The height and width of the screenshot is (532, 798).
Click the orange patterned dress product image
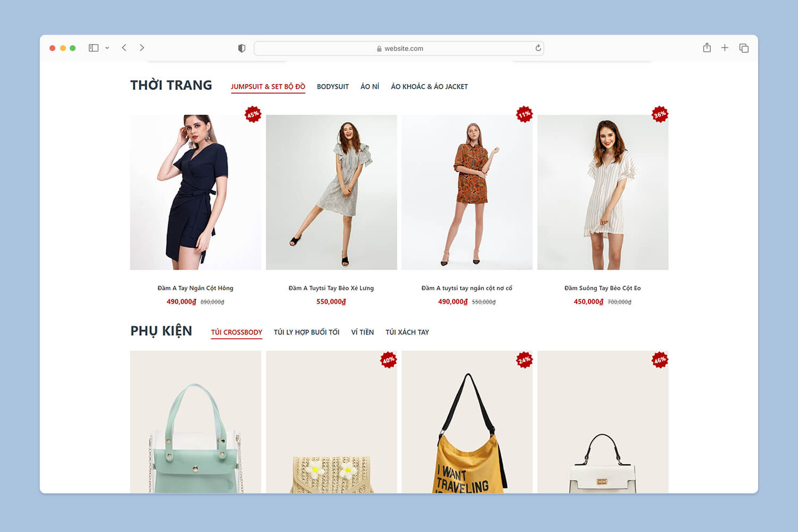tap(467, 193)
